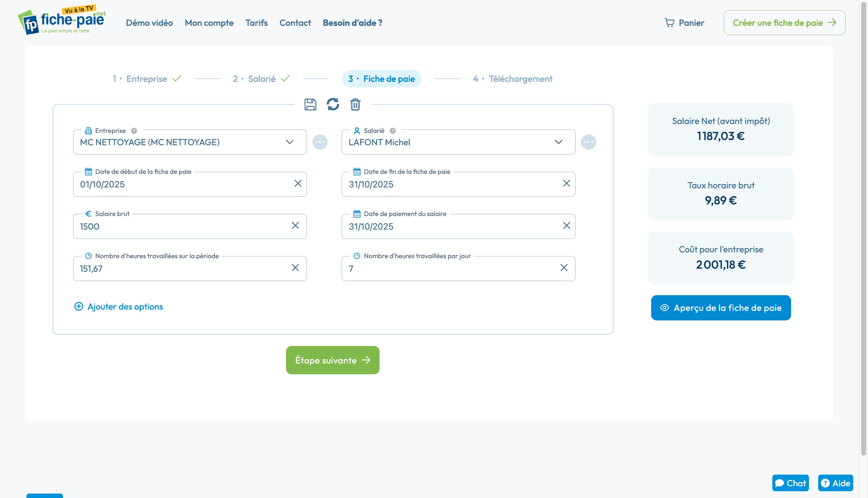Image resolution: width=868 pixels, height=498 pixels.
Task: Clear the heures travaillées par jour value
Action: (x=563, y=268)
